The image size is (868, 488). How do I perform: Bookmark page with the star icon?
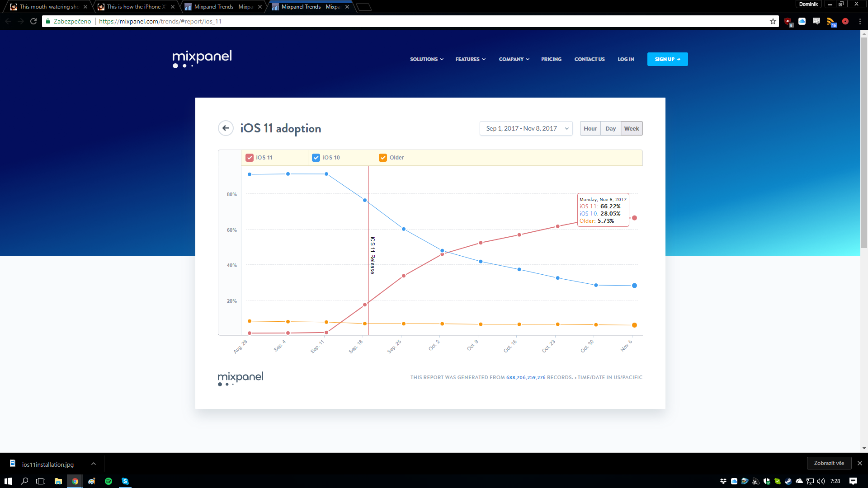pyautogui.click(x=773, y=21)
